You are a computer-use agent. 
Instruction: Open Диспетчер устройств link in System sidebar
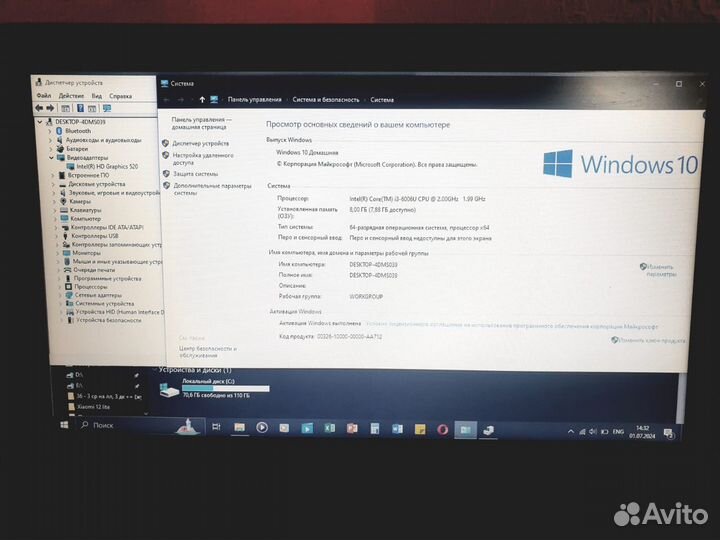pos(200,143)
